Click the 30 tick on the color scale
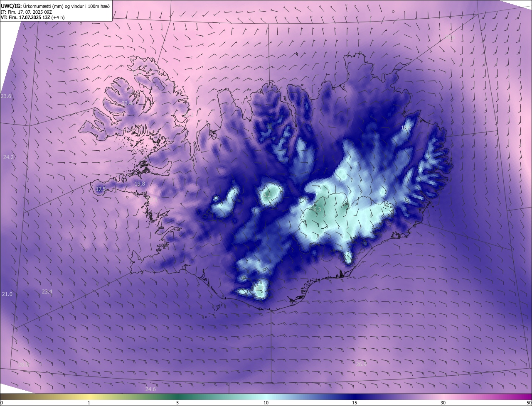532x406 pixels. click(x=443, y=403)
